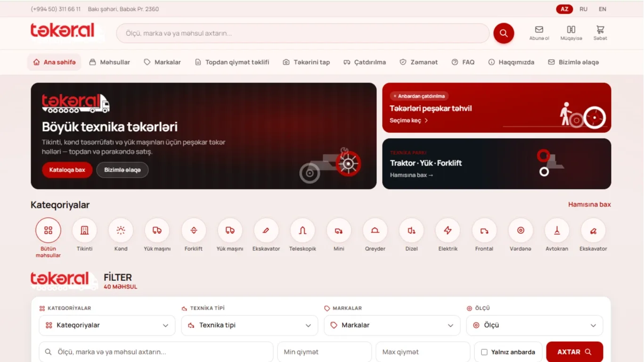Viewport: 644px width, 362px height.
Task: Open the Traktor · Yük · Forklift banner
Action: click(x=497, y=164)
